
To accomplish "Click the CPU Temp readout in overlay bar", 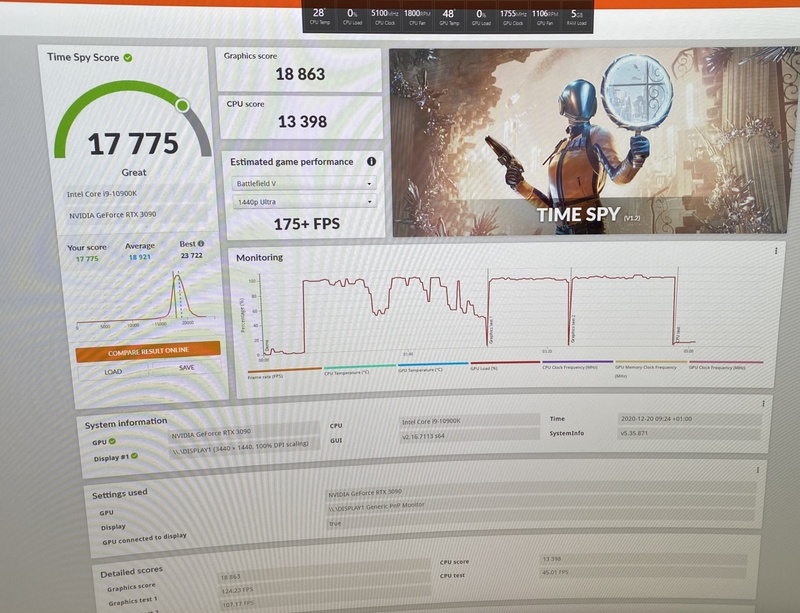I will [319, 16].
